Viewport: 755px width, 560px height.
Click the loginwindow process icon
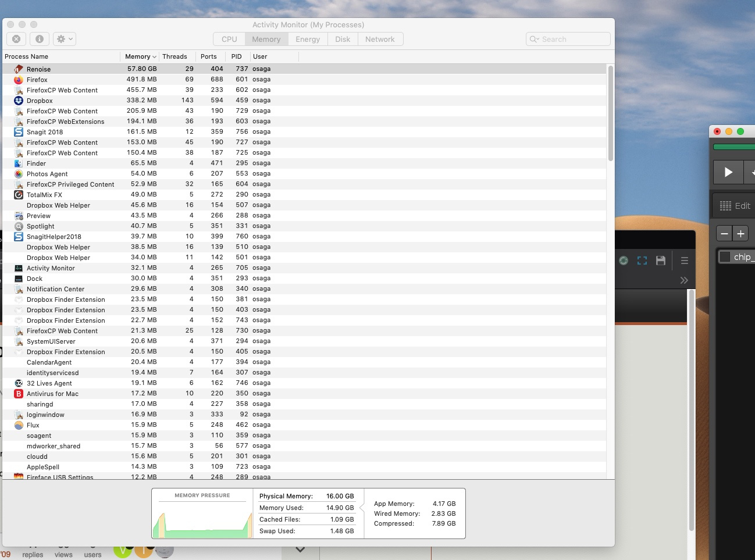[19, 415]
